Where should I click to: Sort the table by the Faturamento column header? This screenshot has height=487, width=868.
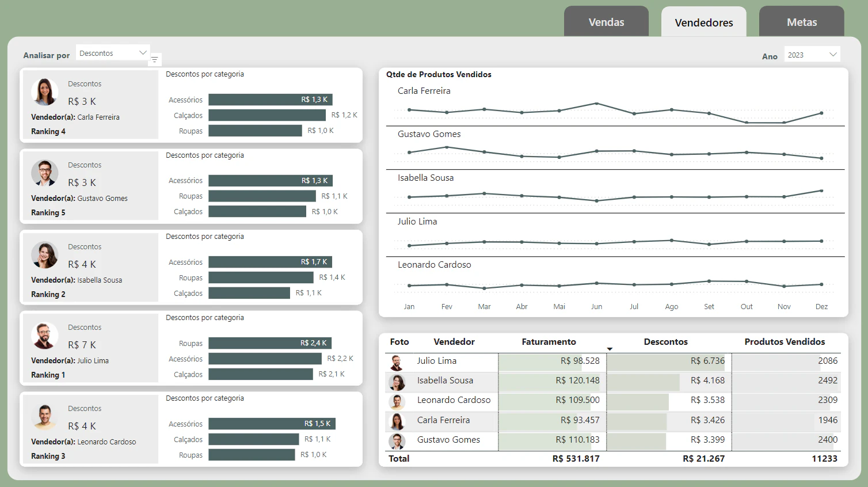point(549,342)
